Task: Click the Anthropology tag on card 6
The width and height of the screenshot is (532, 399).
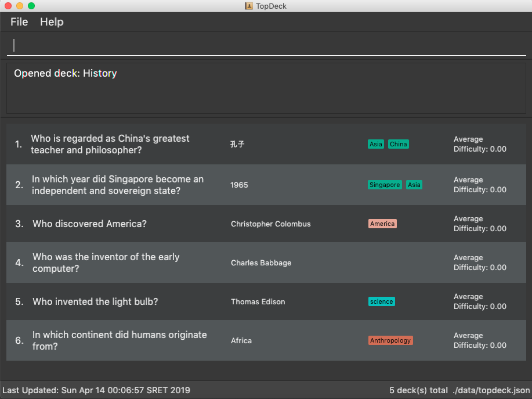Action: tap(390, 340)
